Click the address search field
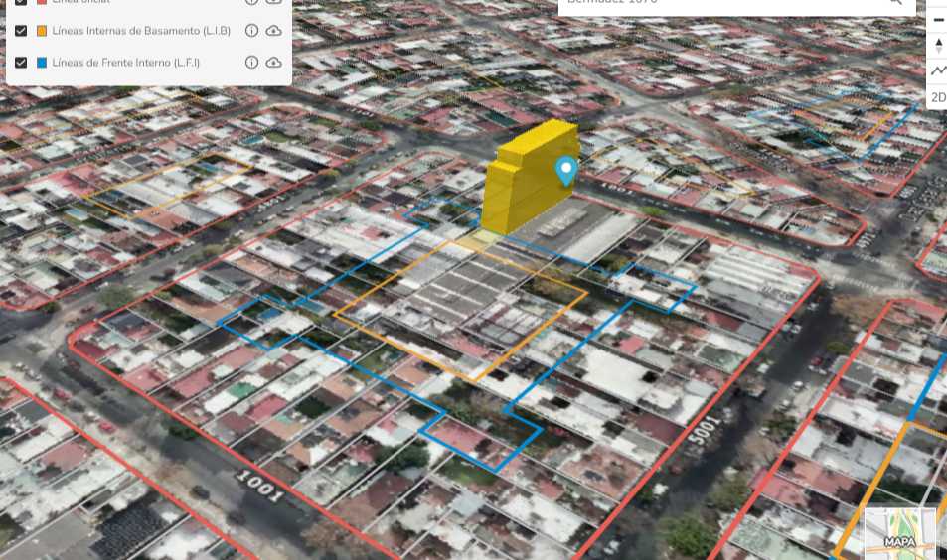This screenshot has height=560, width=947. point(736,5)
